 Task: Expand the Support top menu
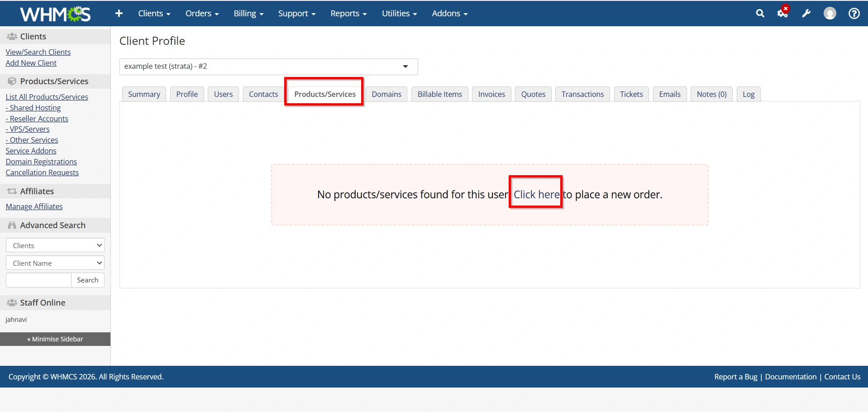[x=296, y=14]
